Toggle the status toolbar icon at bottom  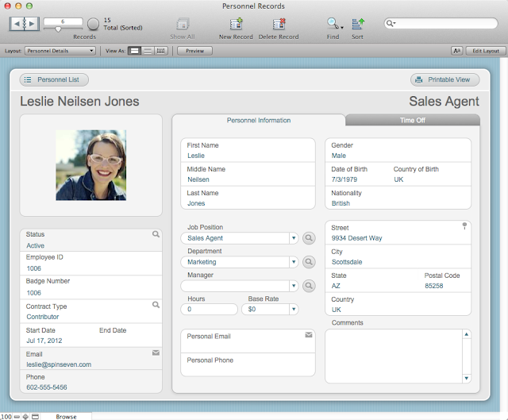pyautogui.click(x=35, y=417)
